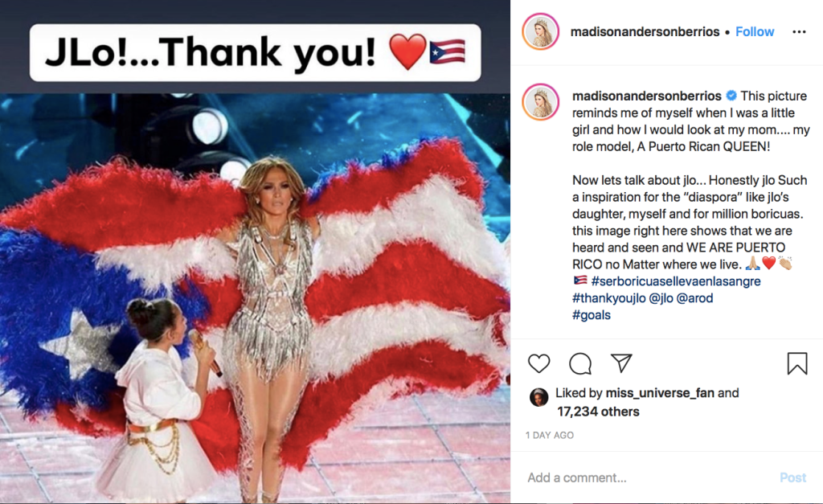
Task: Open comments via speech bubble icon
Action: click(580, 363)
